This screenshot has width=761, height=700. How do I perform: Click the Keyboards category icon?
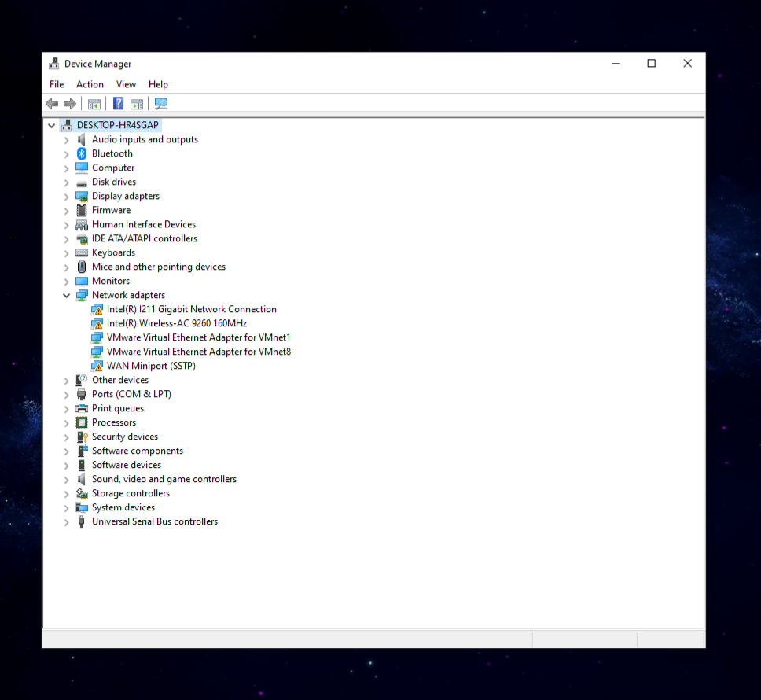(x=82, y=252)
